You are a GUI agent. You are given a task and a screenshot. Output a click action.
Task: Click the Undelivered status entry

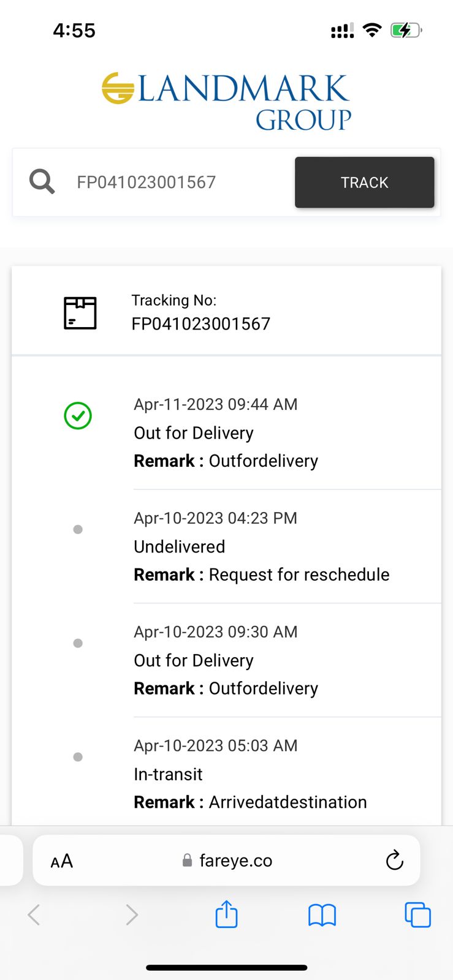click(x=180, y=546)
